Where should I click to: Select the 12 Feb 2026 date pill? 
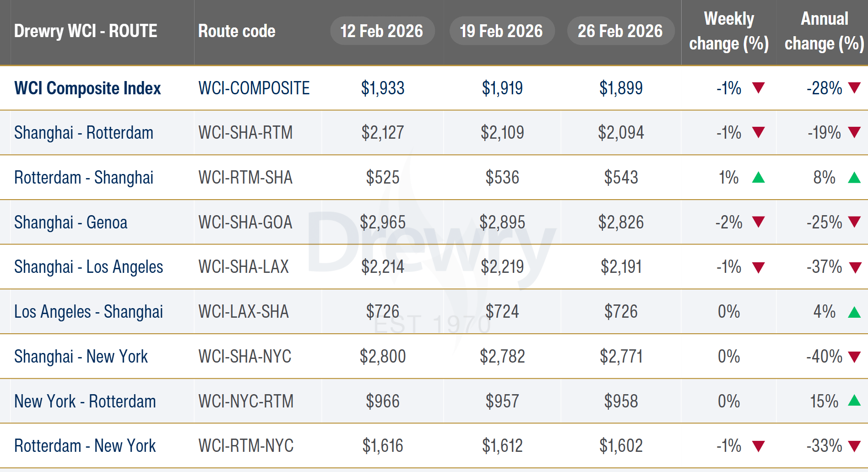tap(382, 31)
